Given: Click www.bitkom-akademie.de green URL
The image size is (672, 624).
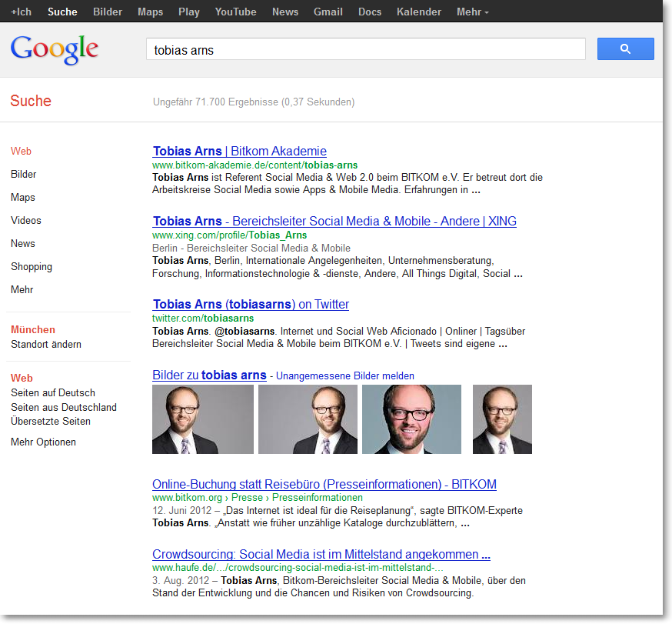Looking at the screenshot, I should tap(255, 165).
